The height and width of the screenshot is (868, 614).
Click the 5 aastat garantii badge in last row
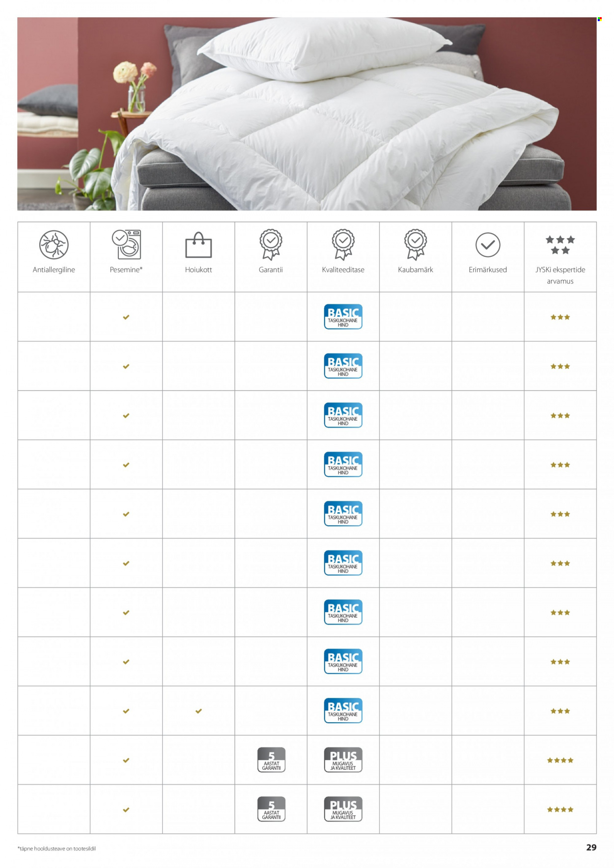coord(271,809)
